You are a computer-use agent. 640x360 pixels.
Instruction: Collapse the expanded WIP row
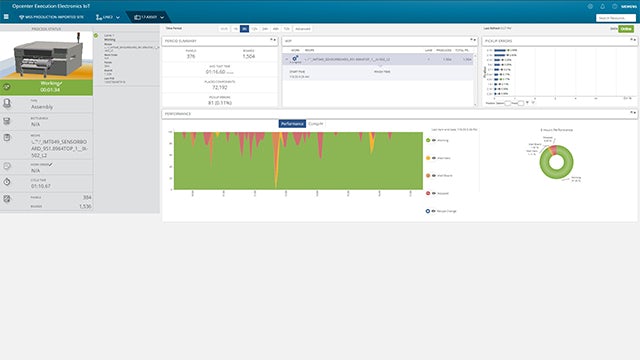click(287, 59)
